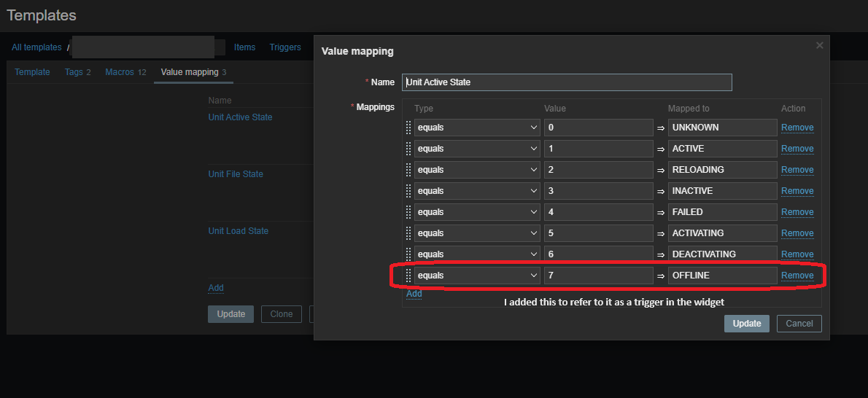Remove the OFFLINE mapping row
868x398 pixels.
coord(797,276)
